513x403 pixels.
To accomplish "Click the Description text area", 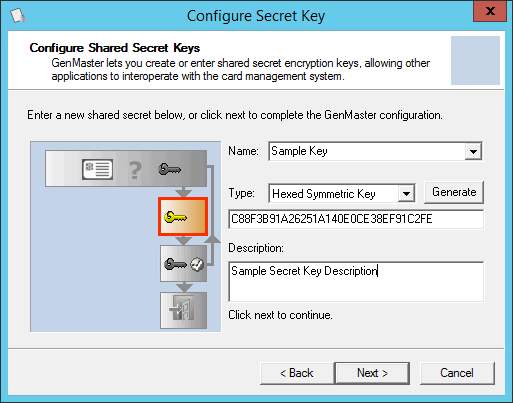I will (356, 282).
